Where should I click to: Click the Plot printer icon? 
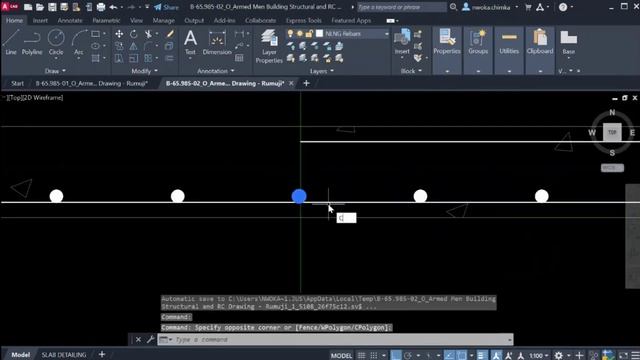point(100,7)
